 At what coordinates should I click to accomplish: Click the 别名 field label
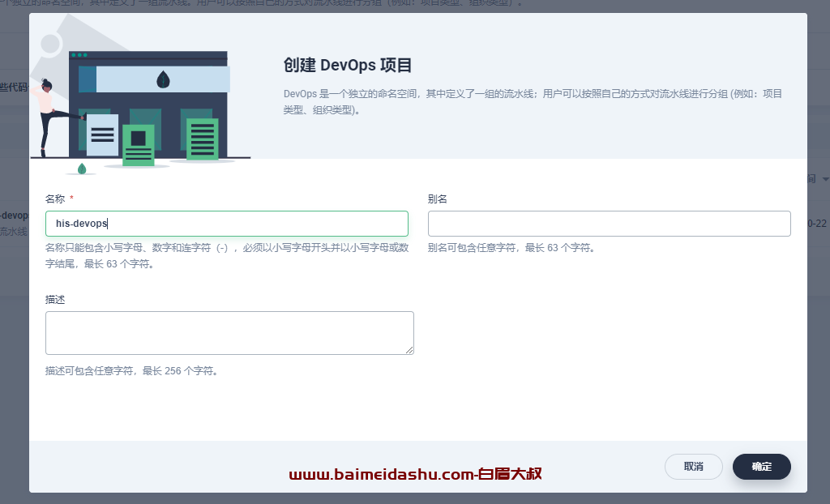click(438, 199)
